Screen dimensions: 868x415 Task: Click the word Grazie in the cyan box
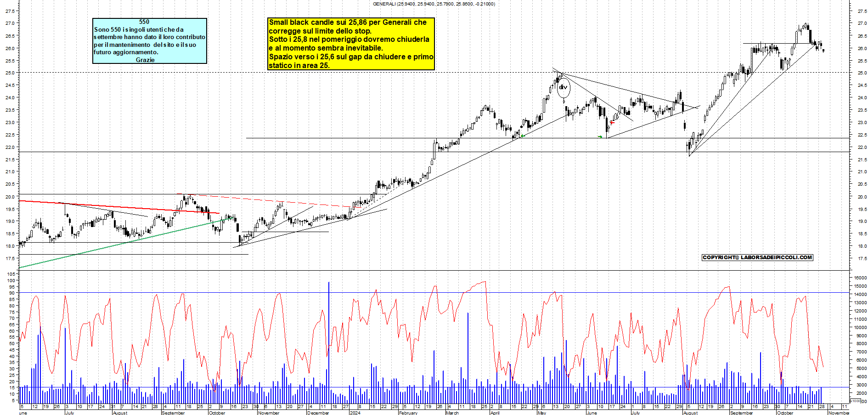tap(145, 60)
